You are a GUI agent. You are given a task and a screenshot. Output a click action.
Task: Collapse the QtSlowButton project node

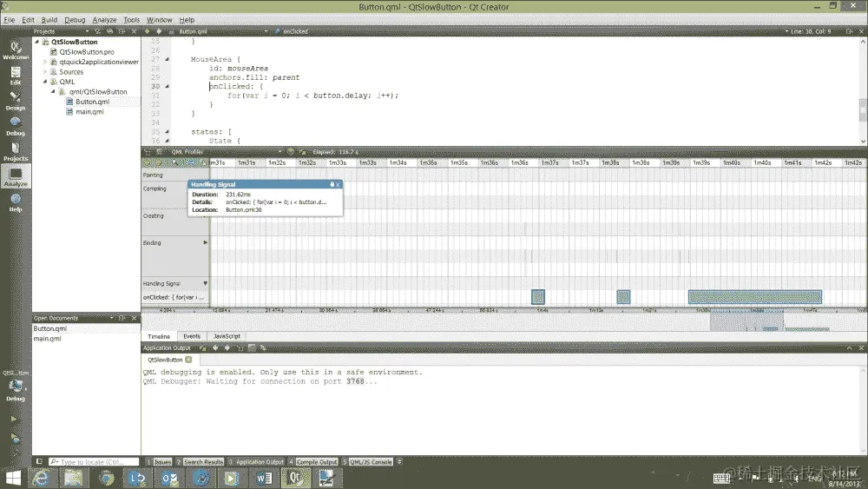(x=37, y=42)
